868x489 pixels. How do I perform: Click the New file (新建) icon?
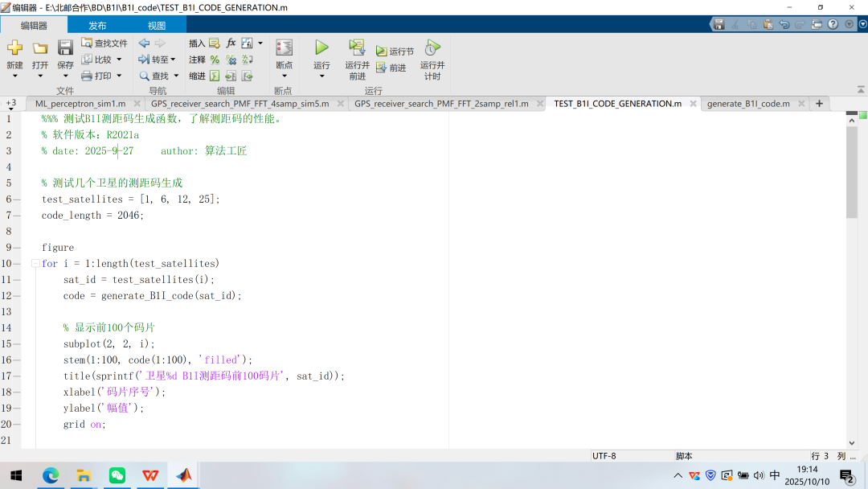click(x=14, y=48)
